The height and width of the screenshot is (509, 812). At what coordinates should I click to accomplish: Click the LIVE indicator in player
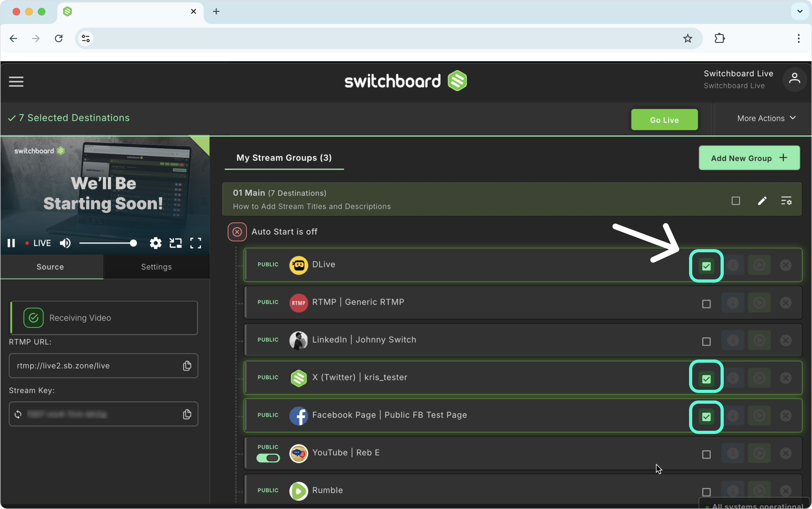click(x=38, y=243)
